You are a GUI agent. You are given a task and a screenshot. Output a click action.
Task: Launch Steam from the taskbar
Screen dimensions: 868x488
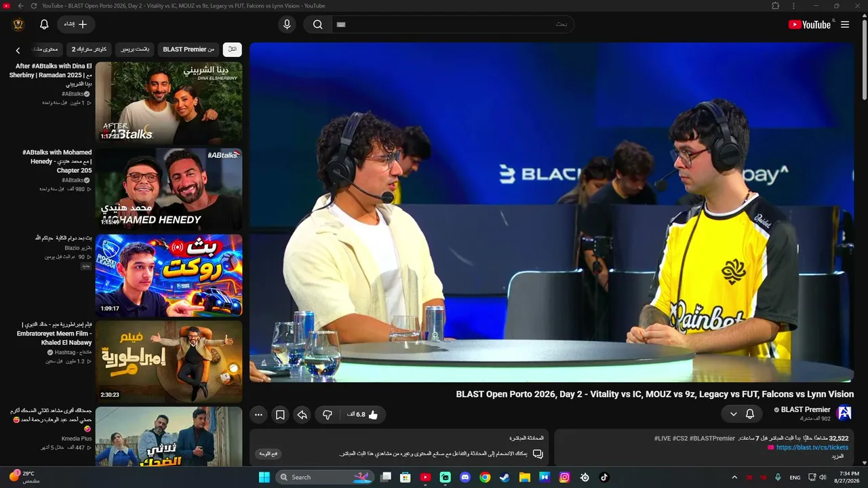[505, 477]
